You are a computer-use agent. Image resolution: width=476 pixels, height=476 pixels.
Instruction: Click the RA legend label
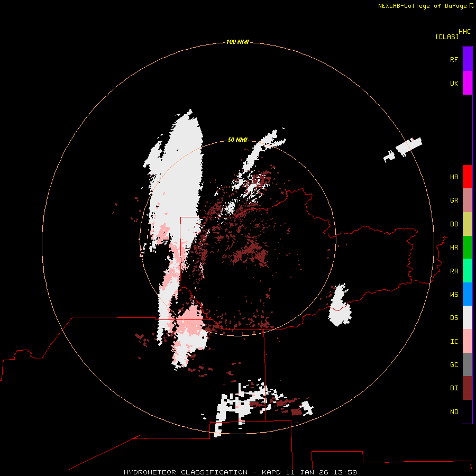point(454,271)
